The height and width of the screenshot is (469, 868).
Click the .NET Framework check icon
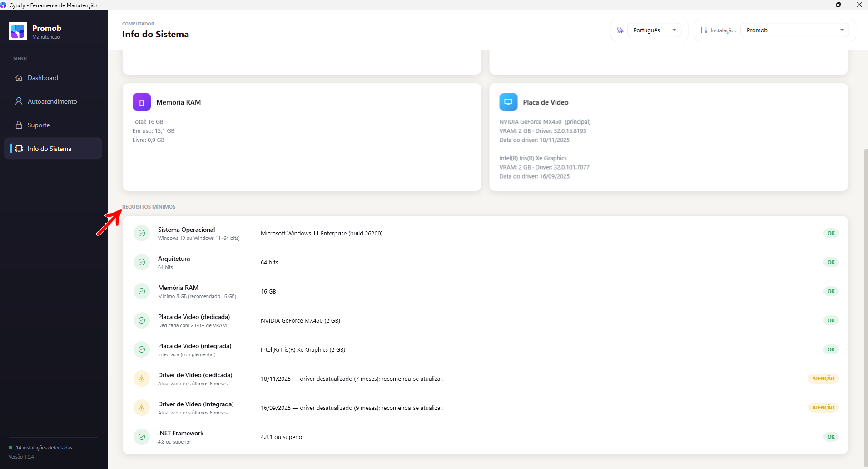(x=142, y=437)
